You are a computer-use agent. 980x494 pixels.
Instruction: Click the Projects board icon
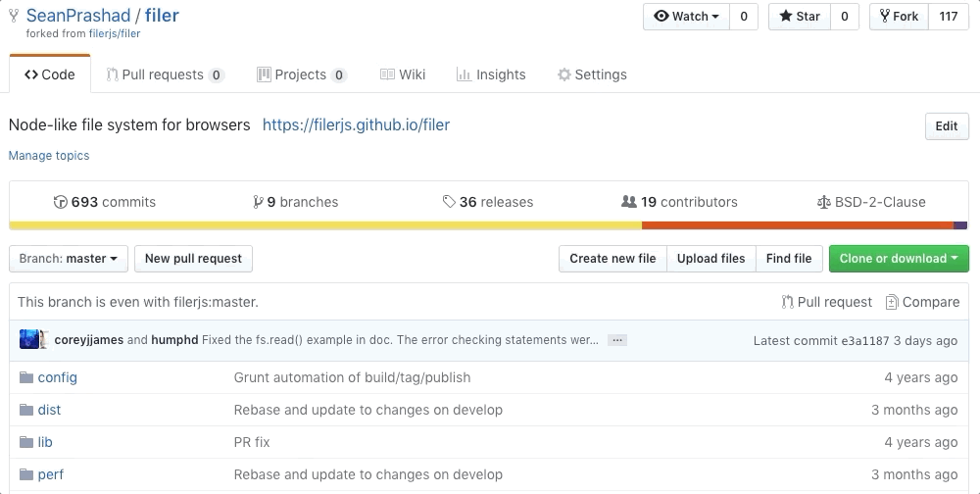click(x=264, y=75)
